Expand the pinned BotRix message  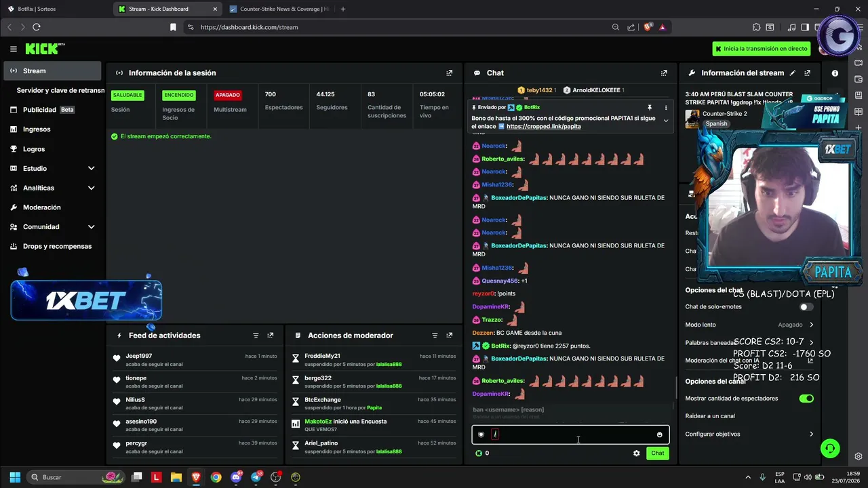pyautogui.click(x=665, y=121)
